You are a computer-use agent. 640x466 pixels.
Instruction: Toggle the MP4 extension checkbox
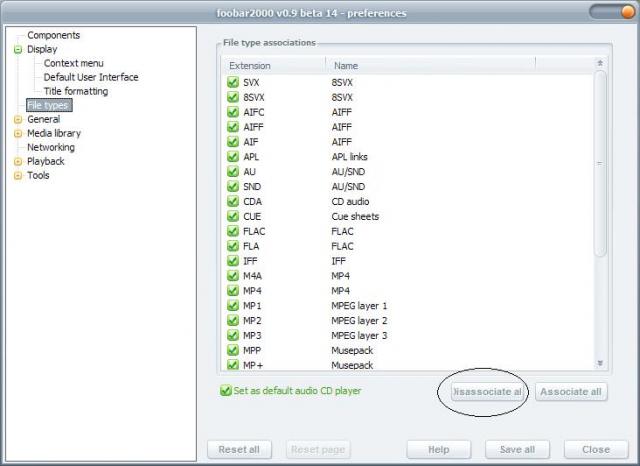point(233,290)
